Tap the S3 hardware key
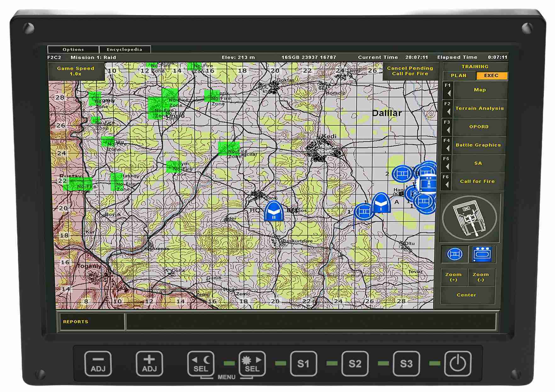 coord(406,364)
